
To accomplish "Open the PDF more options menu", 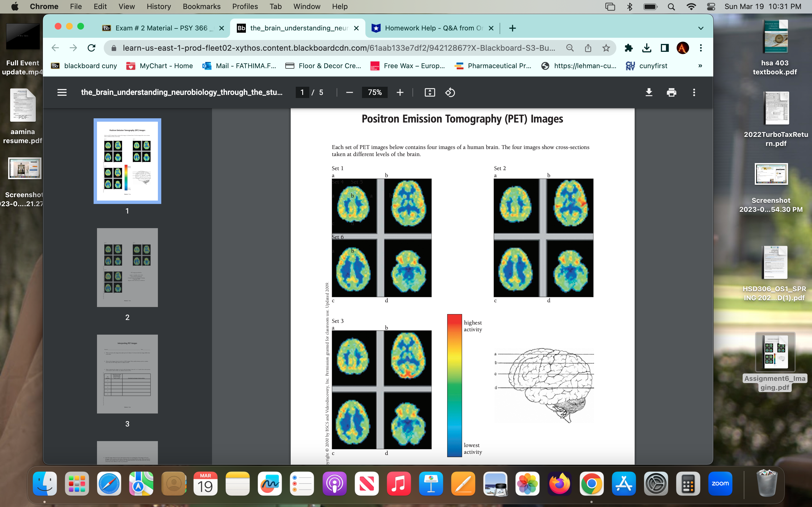I will pos(694,93).
